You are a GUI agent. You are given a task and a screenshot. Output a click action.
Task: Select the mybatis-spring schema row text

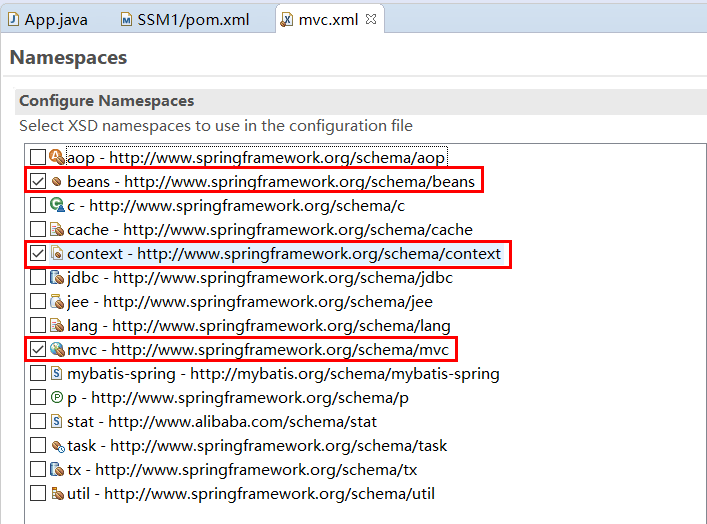283,374
